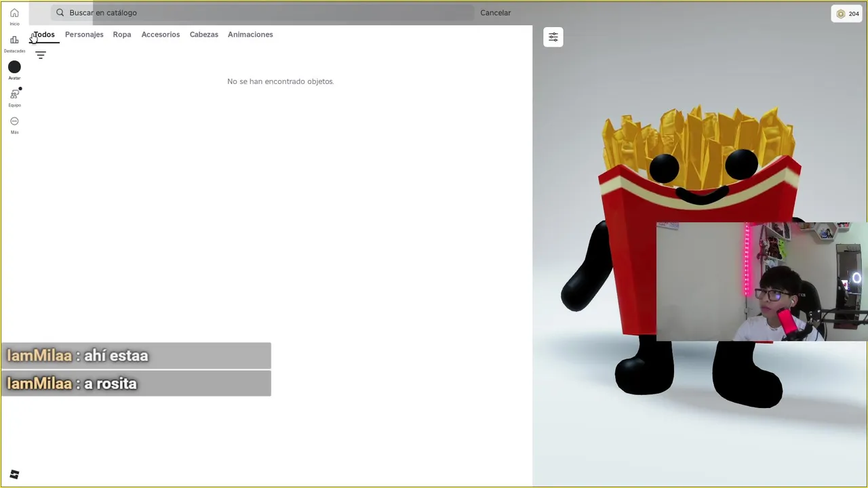Focus the Buscar en catálogo field
Viewport: 868px width, 488px height.
point(262,13)
